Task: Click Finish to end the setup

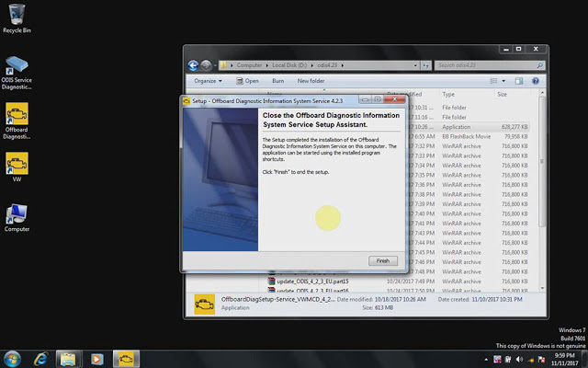Action: (382, 260)
